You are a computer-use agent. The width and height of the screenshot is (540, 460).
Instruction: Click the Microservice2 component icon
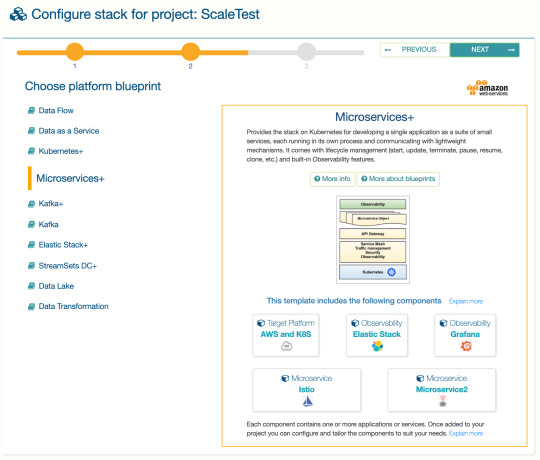tap(443, 401)
